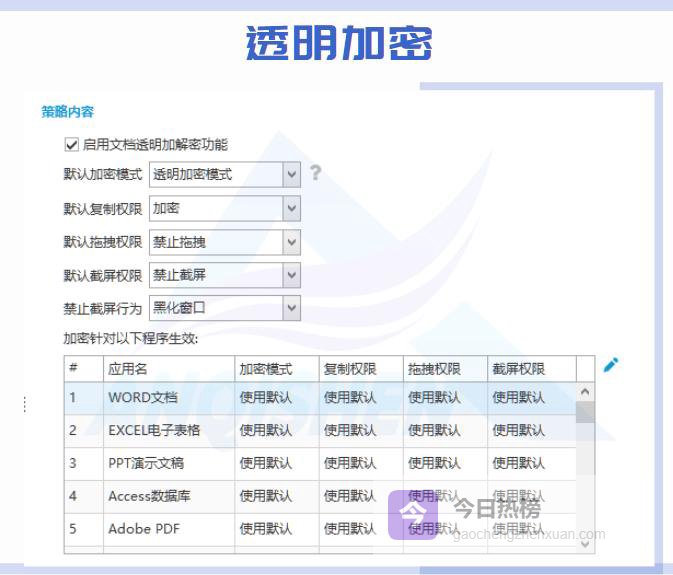673x575 pixels.
Task: Open the 默认拖拽权限 dropdown
Action: coord(291,241)
